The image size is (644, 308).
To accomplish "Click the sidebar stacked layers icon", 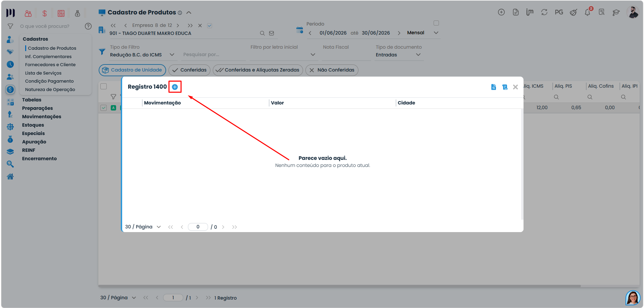I will pos(10,151).
